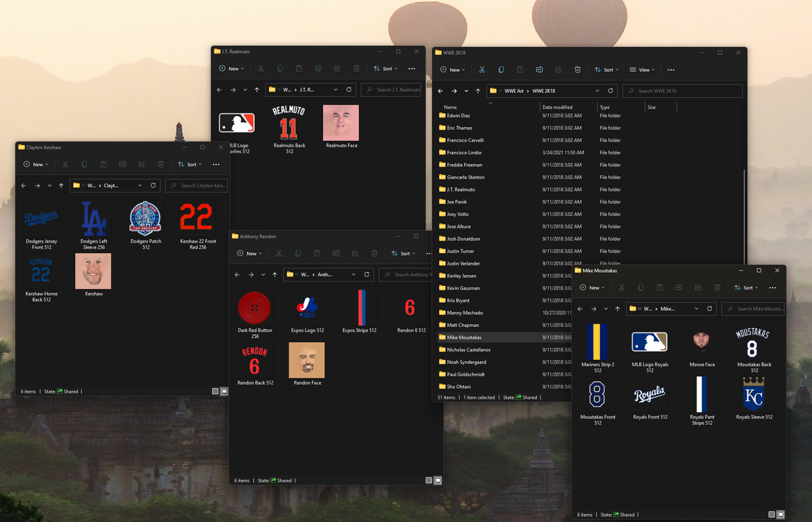
Task: Click Refresh icon in WWE 2K18 address bar
Action: 610,91
